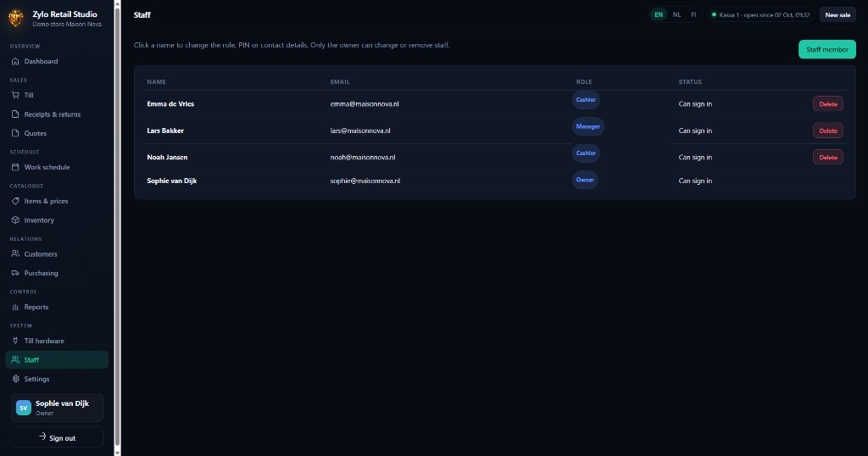Navigate to Purchasing
This screenshot has height=456, width=868.
(57, 273)
